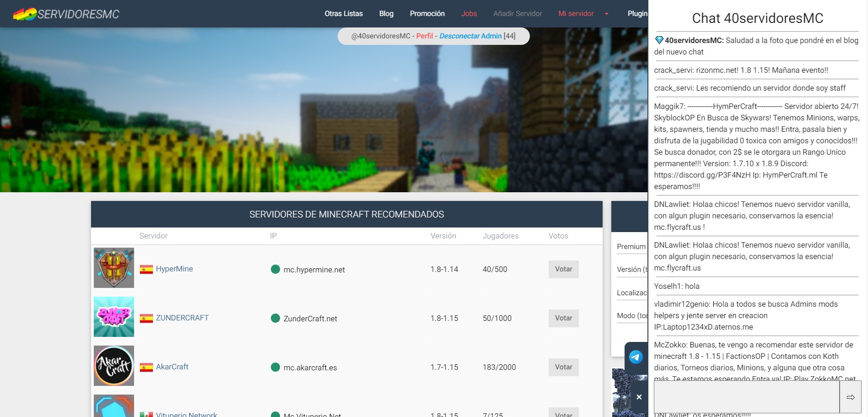Click the Versión column header
Screen dimensions: 868x417
coord(443,236)
